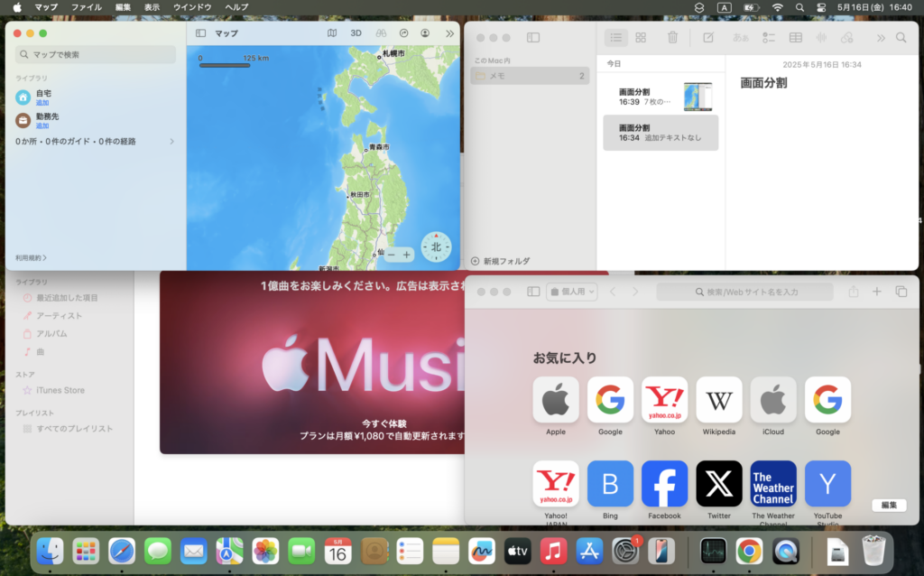This screenshot has width=924, height=576.
Task: Toggle the Notes window sidebar icon
Action: [x=533, y=38]
